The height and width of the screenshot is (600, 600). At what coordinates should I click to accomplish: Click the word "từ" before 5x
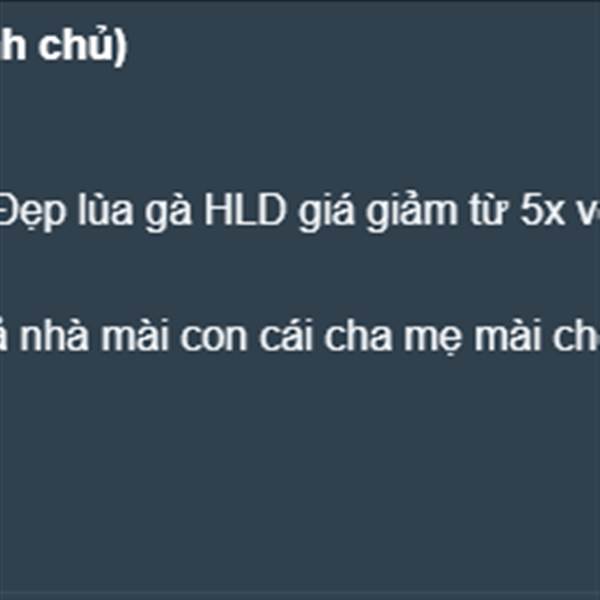[x=488, y=210]
